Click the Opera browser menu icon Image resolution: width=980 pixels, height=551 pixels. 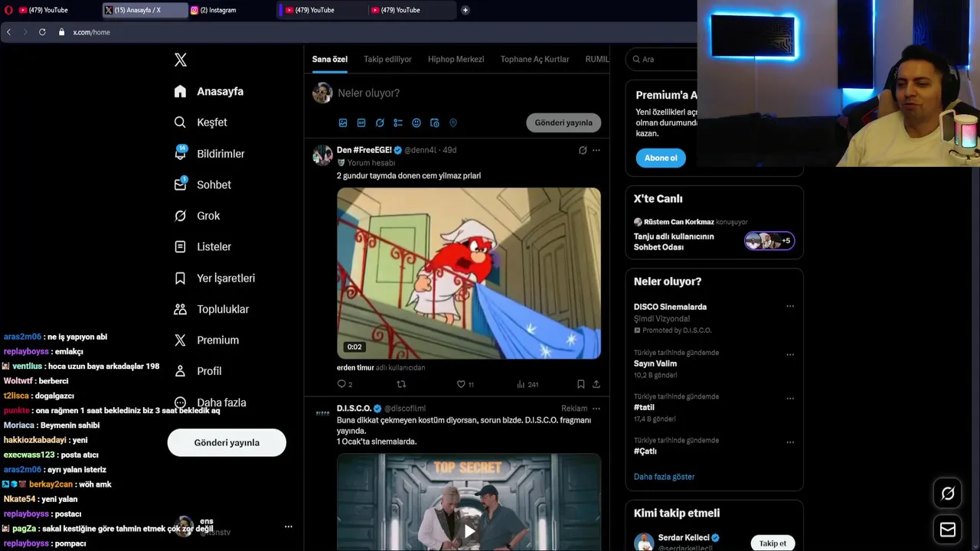(8, 10)
